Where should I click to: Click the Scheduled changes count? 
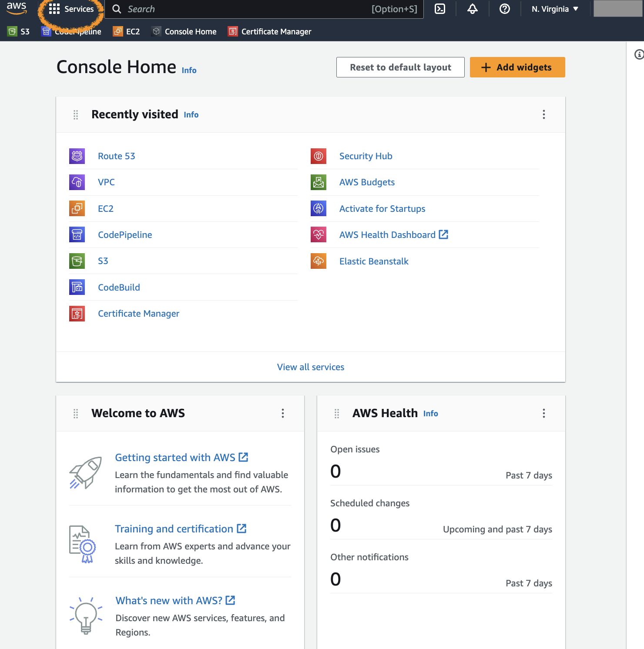point(335,525)
